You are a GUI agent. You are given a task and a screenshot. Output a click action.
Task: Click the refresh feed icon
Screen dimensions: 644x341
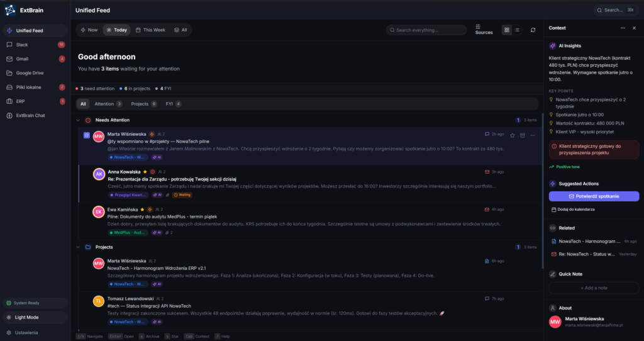click(x=533, y=30)
